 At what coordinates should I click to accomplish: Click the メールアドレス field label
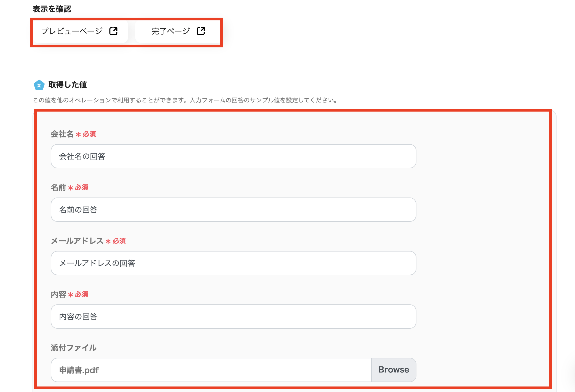[77, 241]
